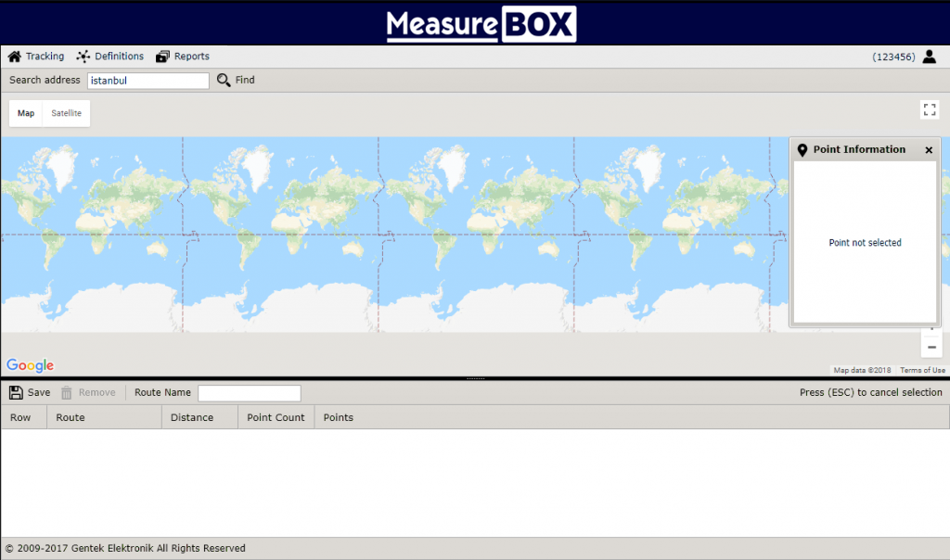Click inside the Search address field
The image size is (950, 560).
(x=148, y=81)
